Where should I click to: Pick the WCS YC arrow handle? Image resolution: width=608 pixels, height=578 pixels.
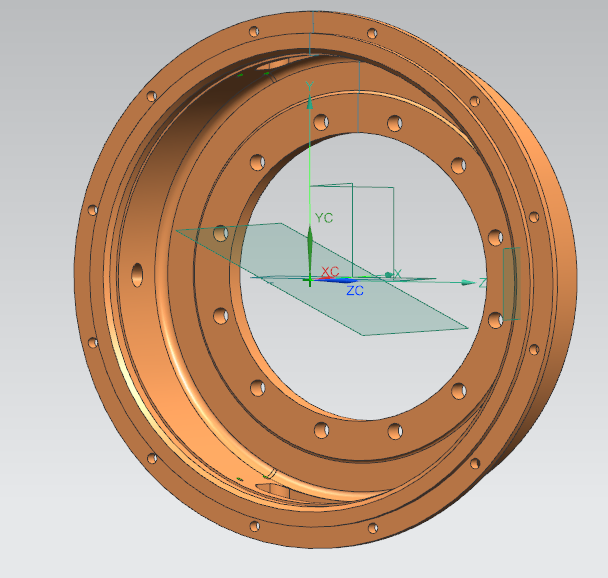[310, 241]
